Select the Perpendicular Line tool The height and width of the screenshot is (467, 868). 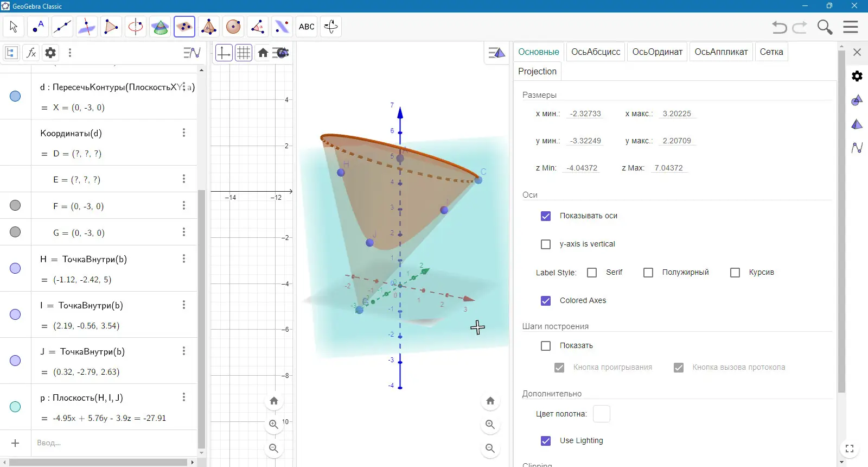[x=87, y=27]
